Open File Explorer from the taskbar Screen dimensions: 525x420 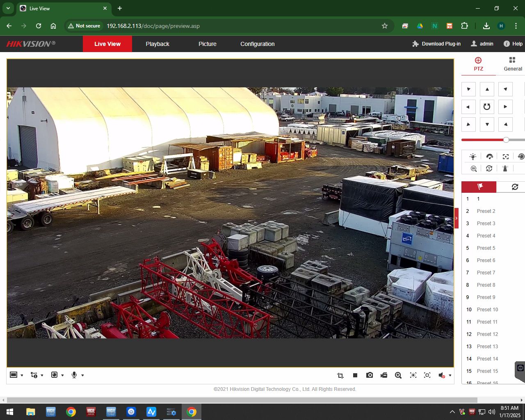coord(31,412)
